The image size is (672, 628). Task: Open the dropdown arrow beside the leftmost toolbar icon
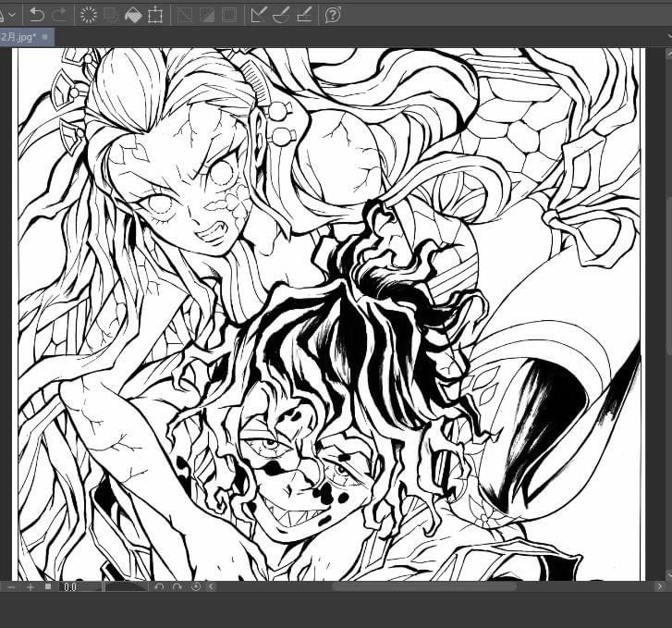click(12, 15)
